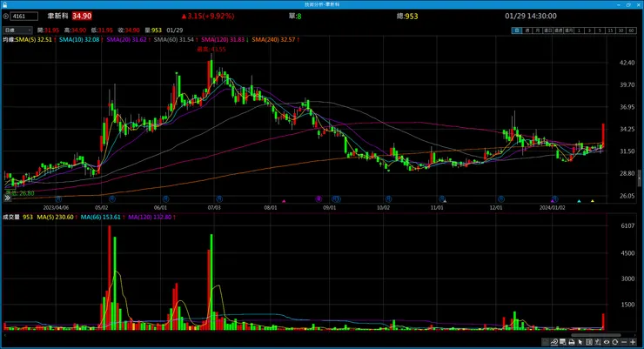This screenshot has width=644, height=349.
Task: Switch to the 月 monthly period tab
Action: pos(538,30)
